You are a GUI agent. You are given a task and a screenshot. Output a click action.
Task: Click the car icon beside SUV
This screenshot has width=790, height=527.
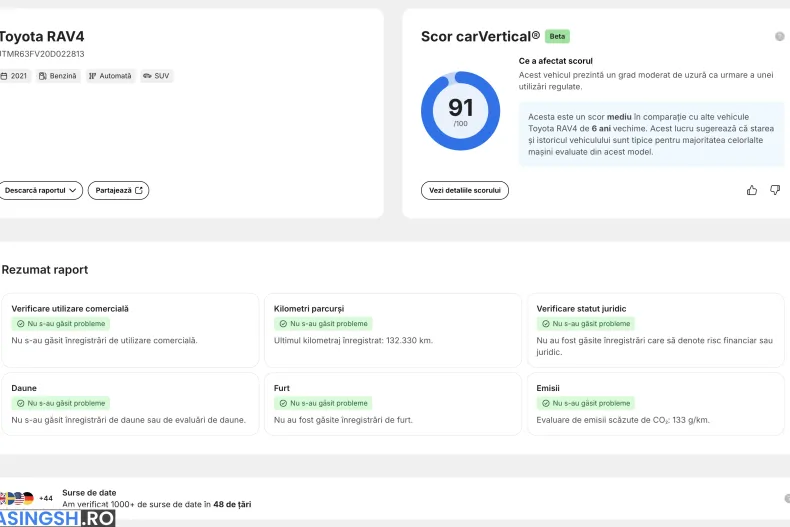[147, 76]
